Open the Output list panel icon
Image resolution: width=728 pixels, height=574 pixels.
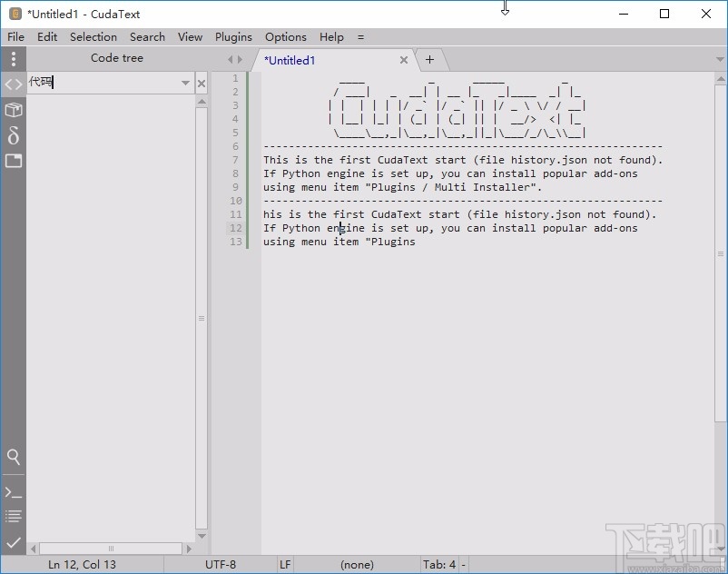[x=14, y=516]
